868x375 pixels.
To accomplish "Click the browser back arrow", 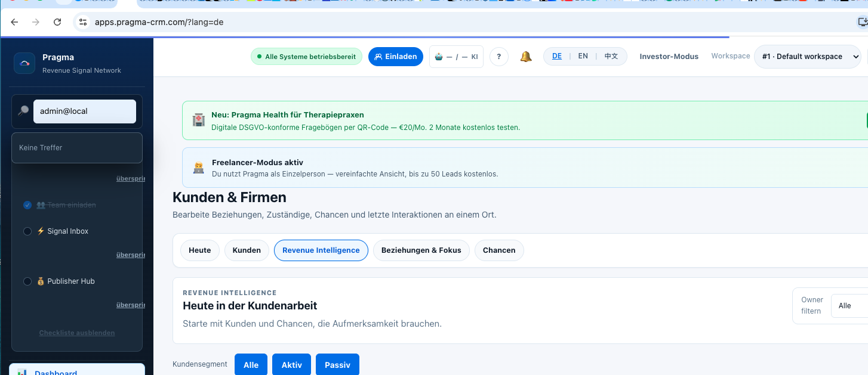I will tap(14, 22).
